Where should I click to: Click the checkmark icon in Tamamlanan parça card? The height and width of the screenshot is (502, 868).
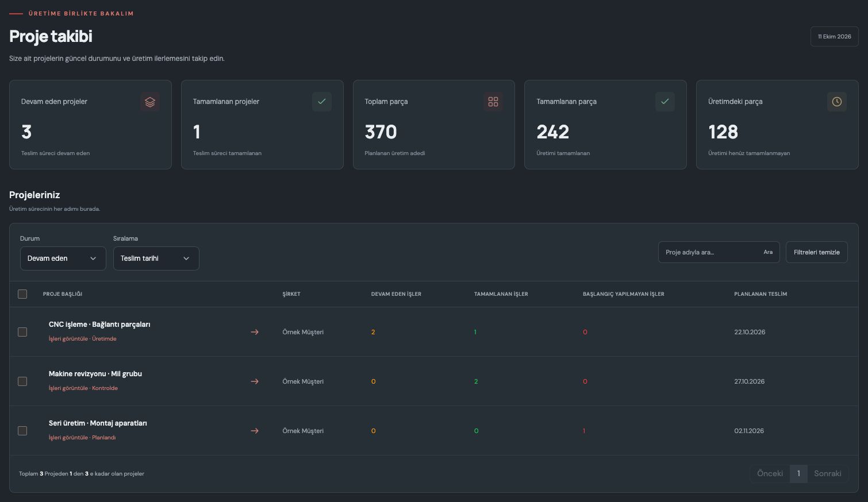665,102
